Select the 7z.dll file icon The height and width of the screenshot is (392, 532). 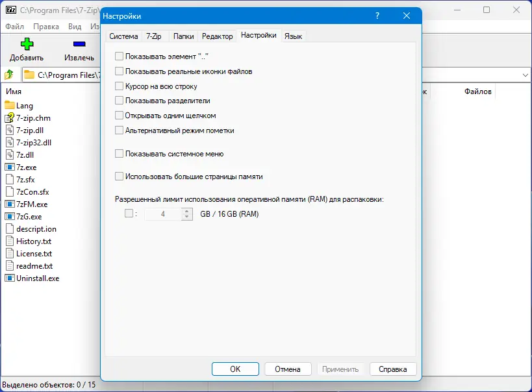10,155
